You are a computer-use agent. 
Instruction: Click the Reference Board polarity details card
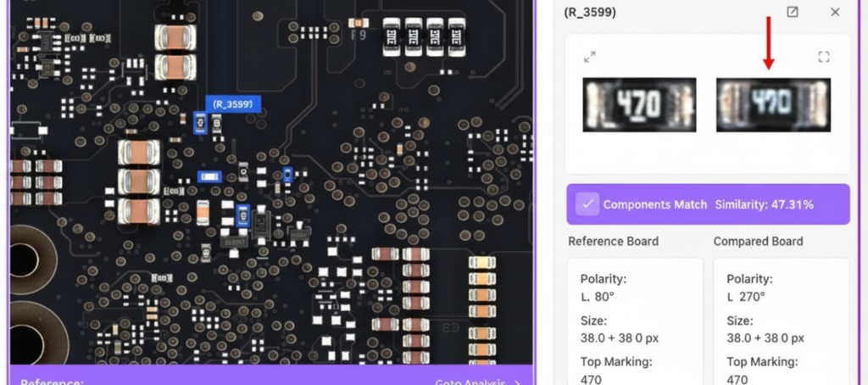pos(635,321)
